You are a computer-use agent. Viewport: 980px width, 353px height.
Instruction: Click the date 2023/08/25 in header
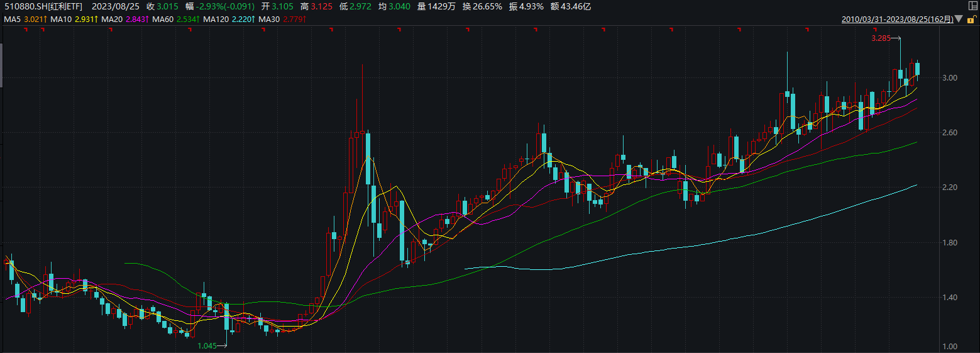click(115, 7)
